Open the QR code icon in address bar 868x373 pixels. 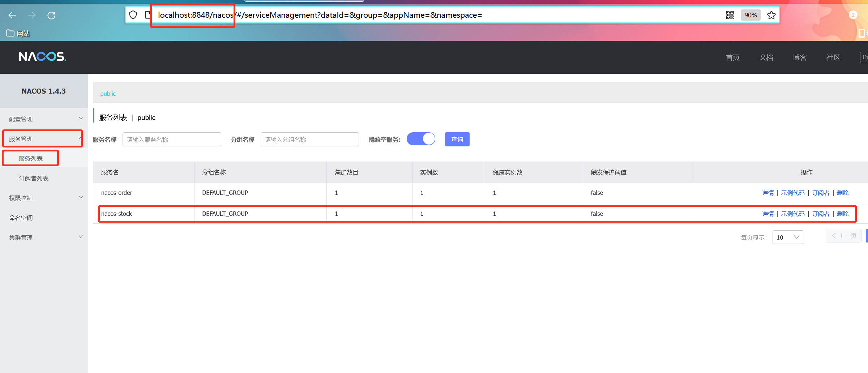(x=730, y=15)
